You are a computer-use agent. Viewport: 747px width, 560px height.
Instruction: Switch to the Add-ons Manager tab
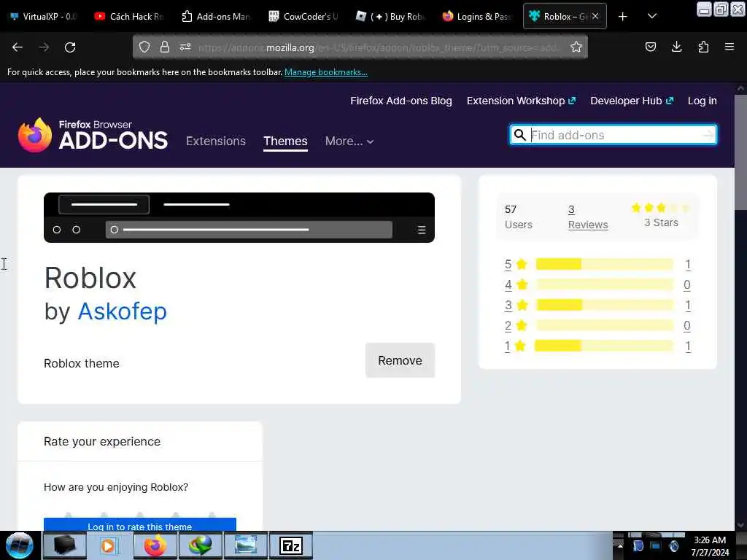tap(216, 17)
